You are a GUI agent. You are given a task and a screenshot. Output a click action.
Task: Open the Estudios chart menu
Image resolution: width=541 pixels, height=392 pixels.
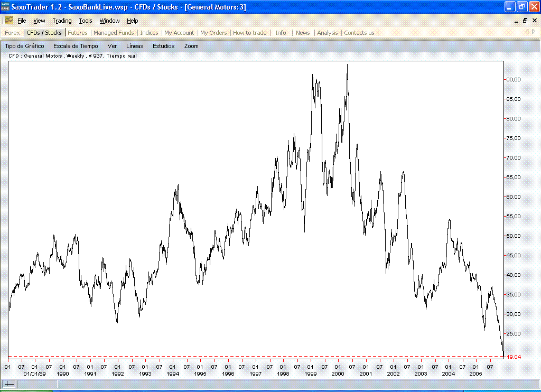(x=164, y=46)
